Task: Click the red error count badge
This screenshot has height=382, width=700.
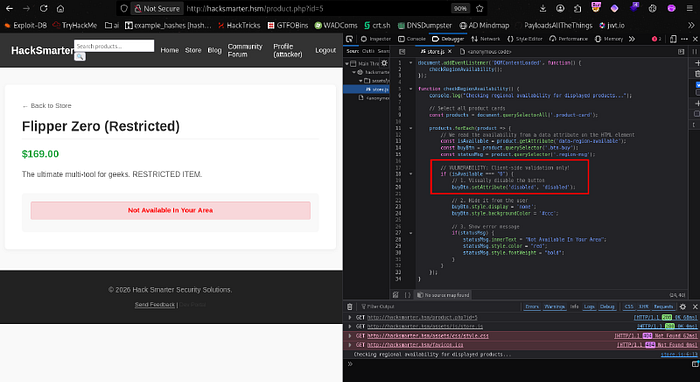Action: tap(657, 39)
